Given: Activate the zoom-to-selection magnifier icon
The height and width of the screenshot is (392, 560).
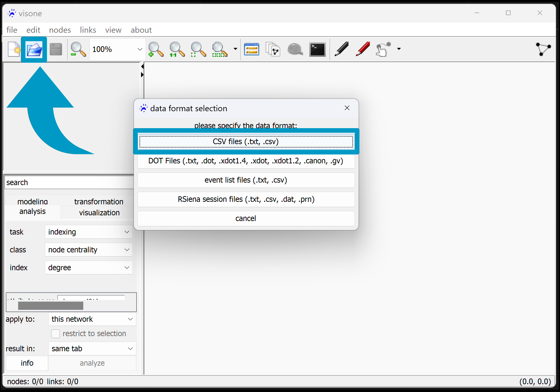Looking at the screenshot, I should (x=220, y=49).
